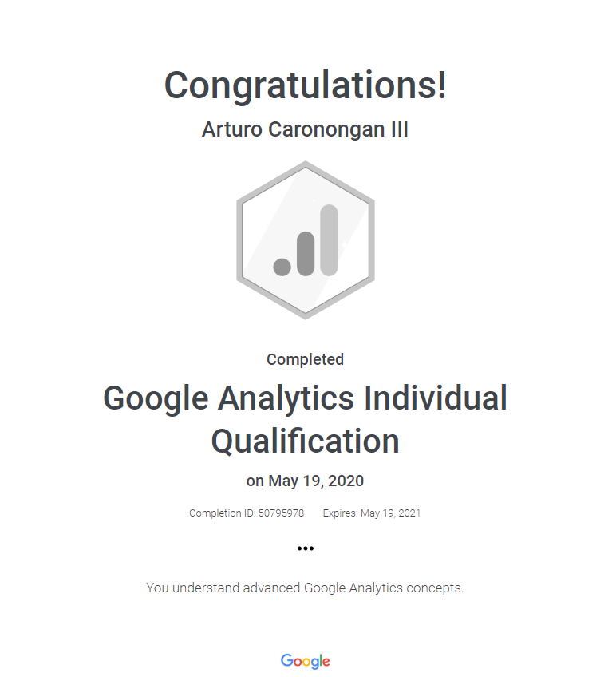Click the three-dot ellipsis icon

[306, 548]
